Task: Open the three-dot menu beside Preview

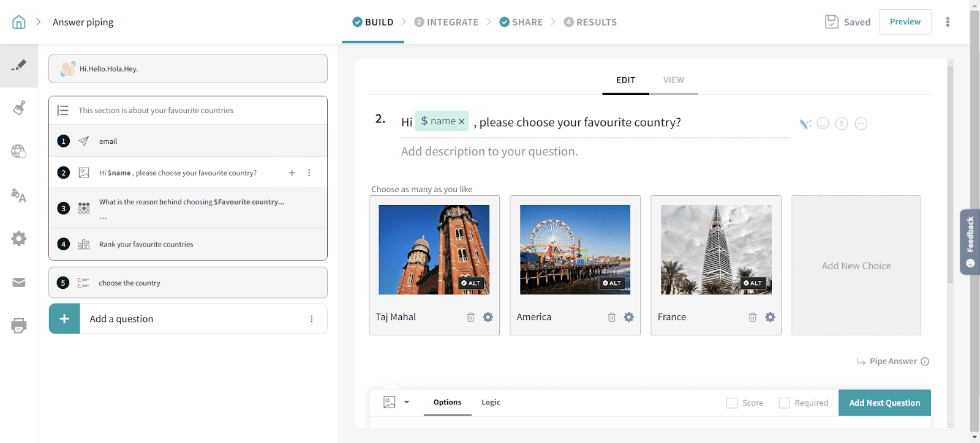Action: (948, 22)
